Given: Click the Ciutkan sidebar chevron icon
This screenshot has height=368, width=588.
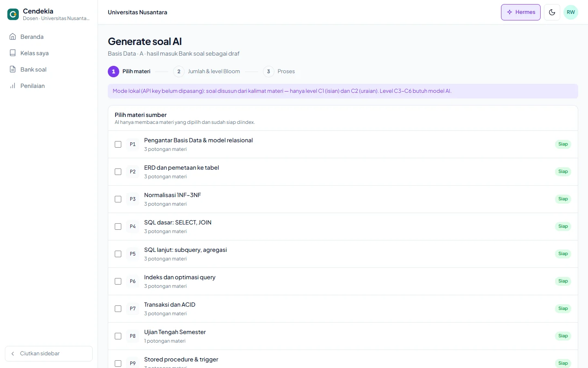Looking at the screenshot, I should (x=13, y=354).
